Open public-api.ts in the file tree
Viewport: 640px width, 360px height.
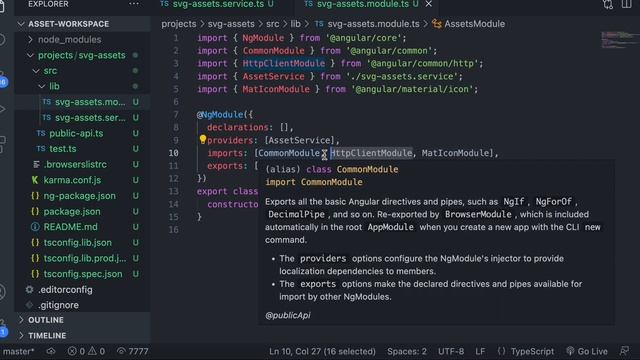(76, 133)
